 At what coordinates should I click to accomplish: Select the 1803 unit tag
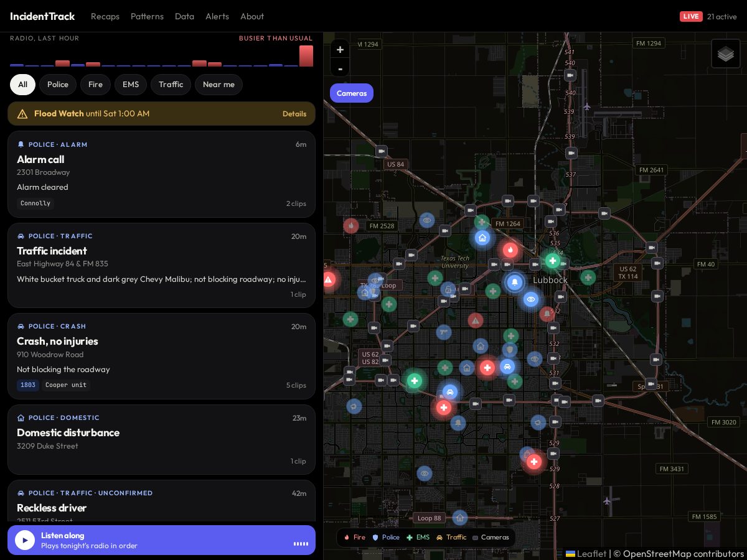28,385
